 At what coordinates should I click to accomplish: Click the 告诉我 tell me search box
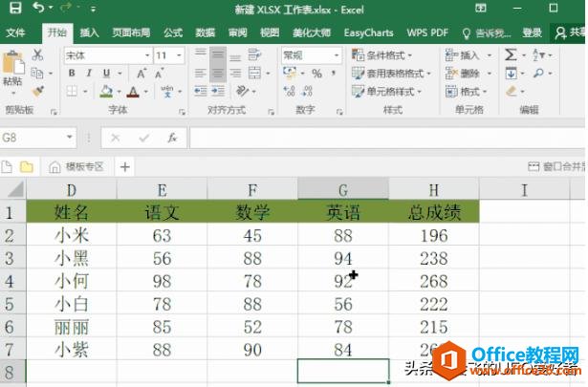coord(487,33)
